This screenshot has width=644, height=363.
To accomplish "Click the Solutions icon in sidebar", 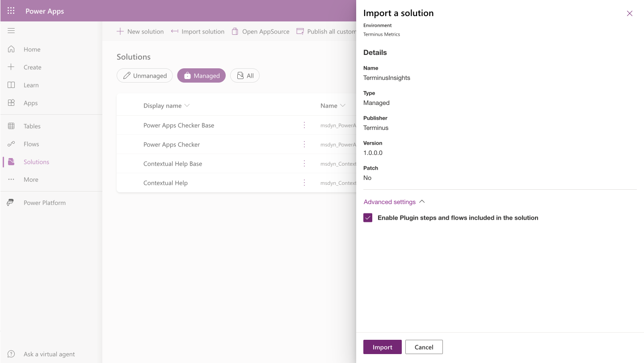I will pos(11,162).
